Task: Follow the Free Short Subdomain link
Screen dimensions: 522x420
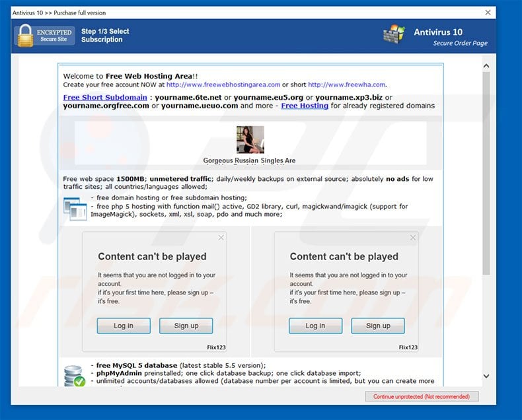Action: [105, 97]
